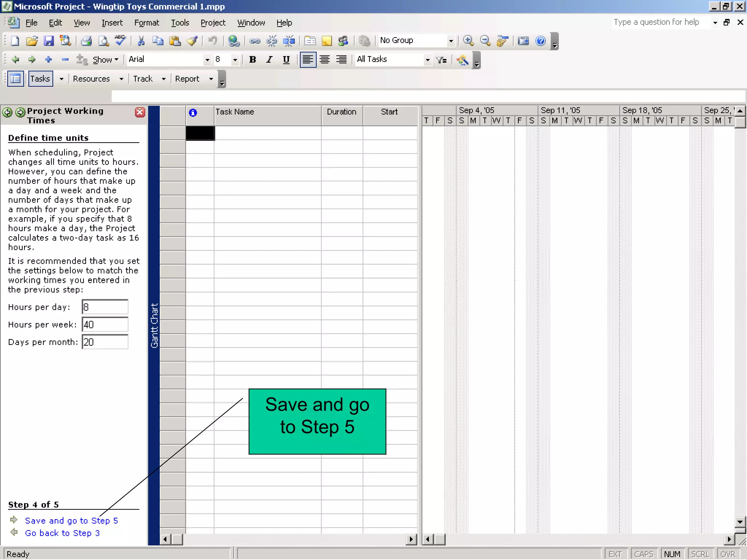Click the Save toolbar icon
Image resolution: width=747 pixels, height=560 pixels.
click(49, 41)
